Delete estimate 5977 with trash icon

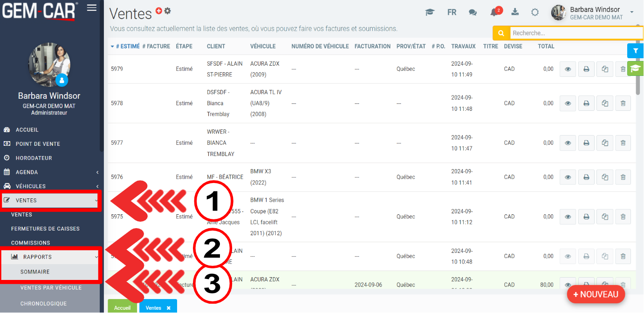click(x=623, y=143)
